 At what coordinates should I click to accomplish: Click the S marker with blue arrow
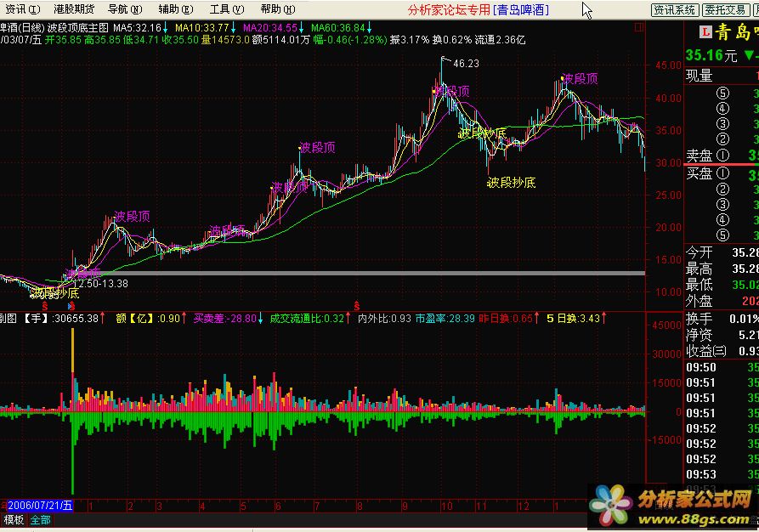pyautogui.click(x=71, y=306)
